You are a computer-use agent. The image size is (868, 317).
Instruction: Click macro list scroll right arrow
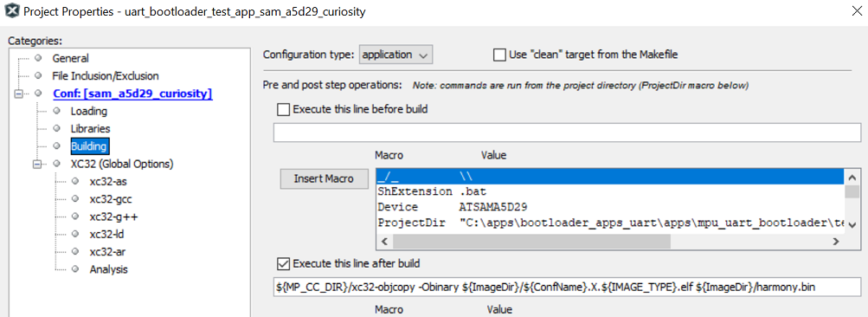coord(837,242)
